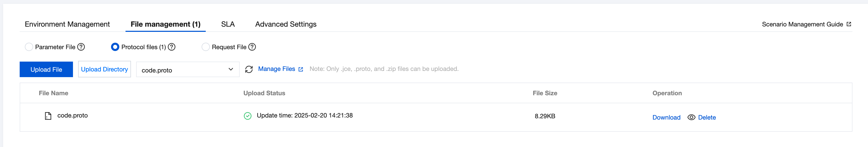Click the Parameter File help icon
The width and height of the screenshot is (868, 147).
(x=81, y=47)
